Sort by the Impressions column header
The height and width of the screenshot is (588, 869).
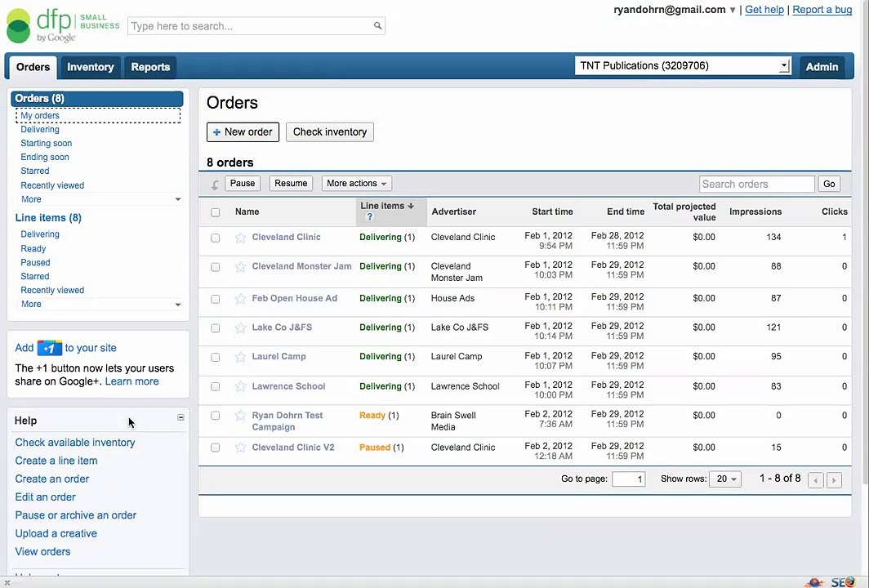coord(755,212)
